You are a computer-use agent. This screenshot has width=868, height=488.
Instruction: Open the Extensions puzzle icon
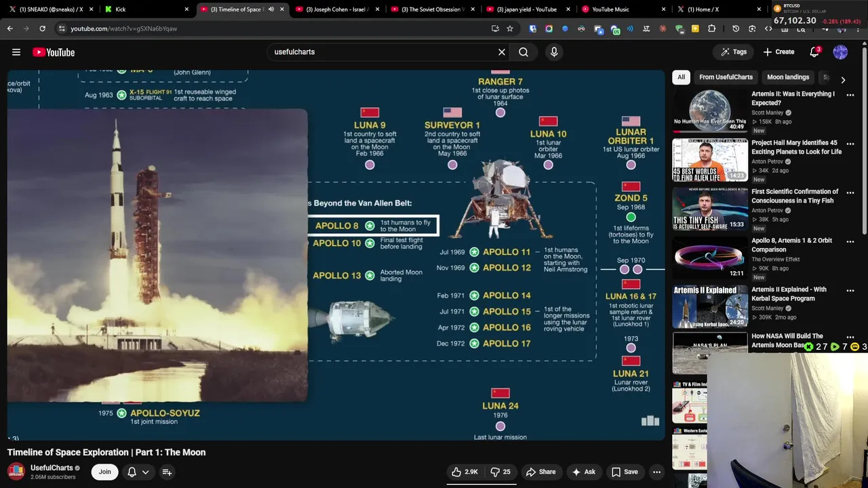pos(711,28)
